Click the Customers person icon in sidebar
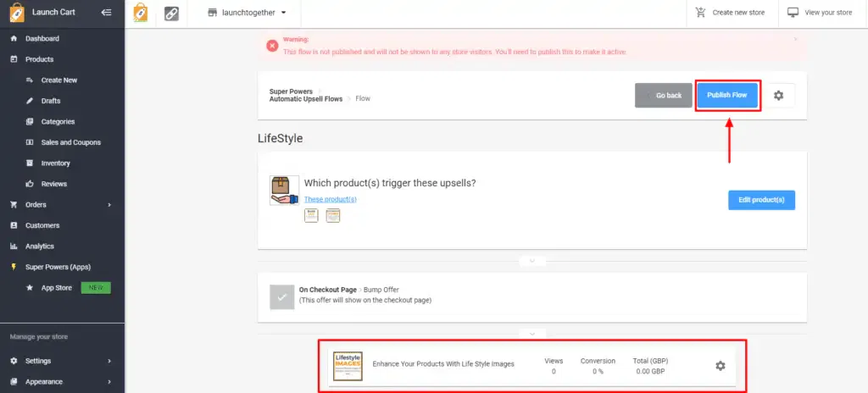Screen dimensions: 868x393 coord(14,225)
